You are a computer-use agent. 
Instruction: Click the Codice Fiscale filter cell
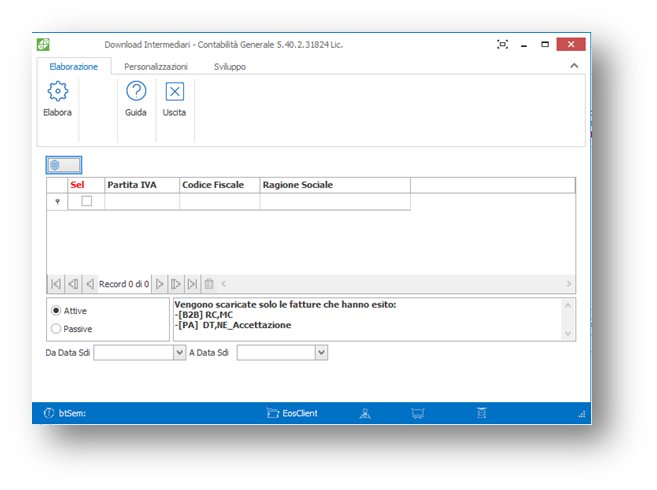(x=220, y=201)
